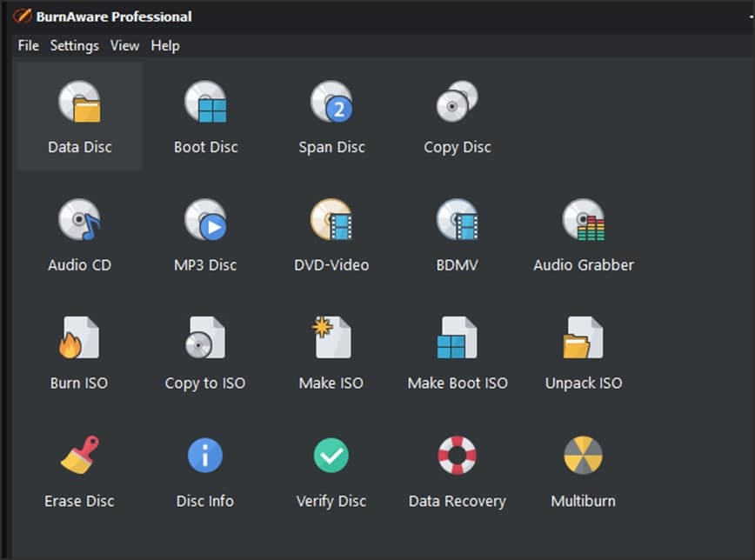Click the DVD-Video icon
755x560 pixels.
[331, 221]
